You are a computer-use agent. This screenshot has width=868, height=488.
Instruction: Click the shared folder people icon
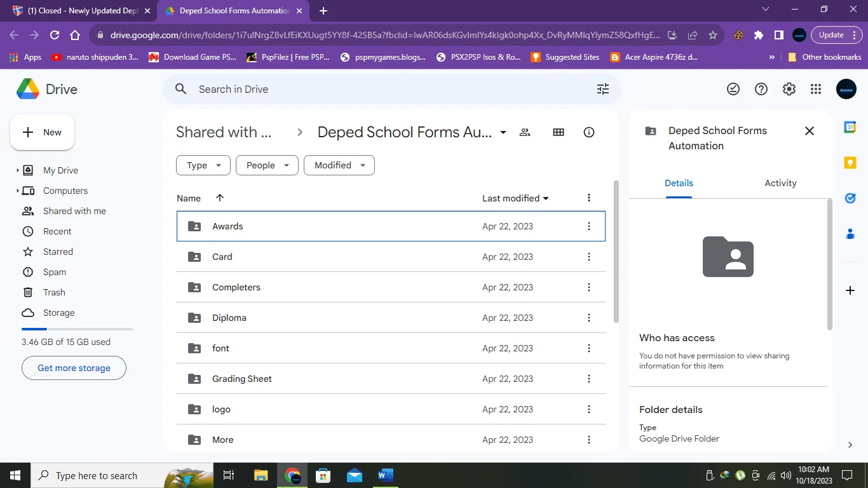tap(525, 132)
